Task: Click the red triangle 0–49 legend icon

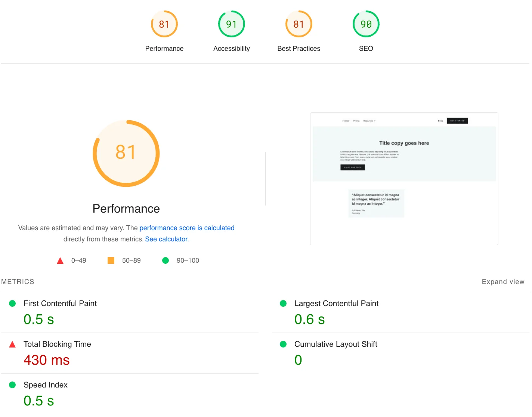Action: point(60,260)
